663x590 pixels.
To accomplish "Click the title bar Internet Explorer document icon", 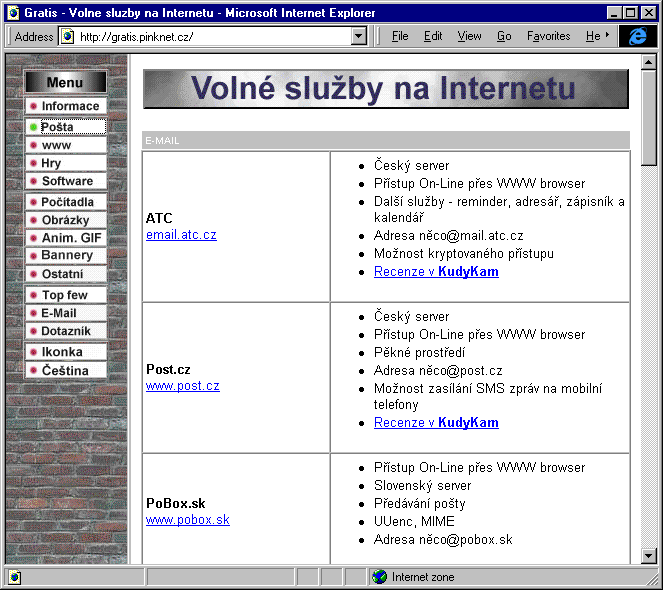I will tap(14, 13).
